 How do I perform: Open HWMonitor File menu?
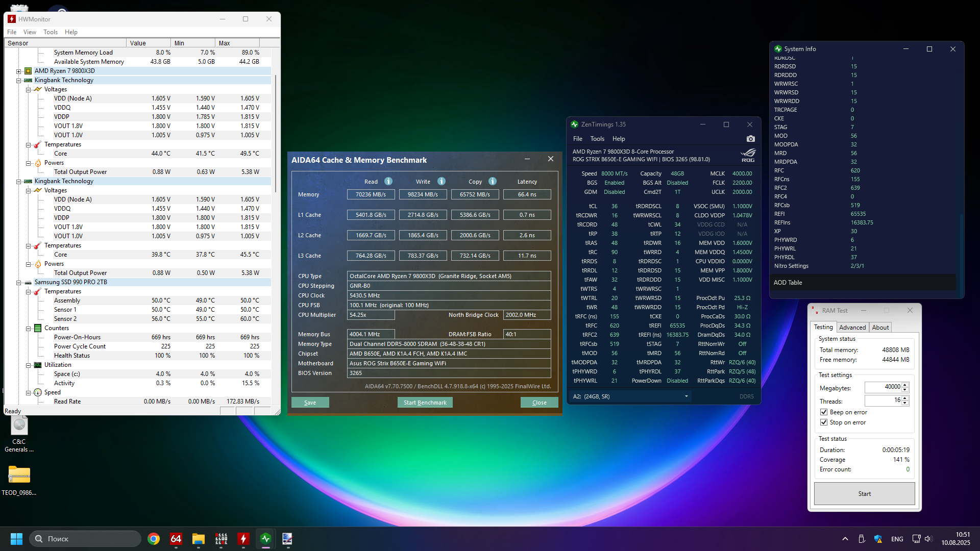pos(12,32)
